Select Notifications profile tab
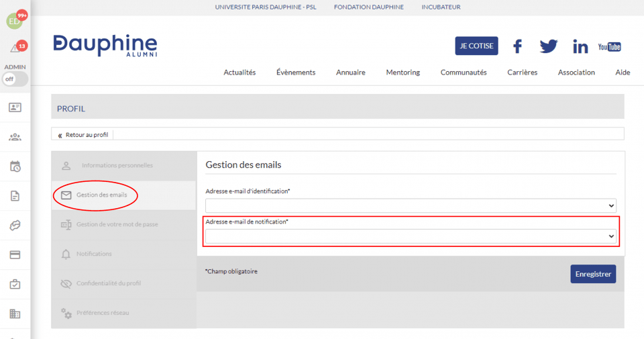Screen dimensions: 644x339 124,254
